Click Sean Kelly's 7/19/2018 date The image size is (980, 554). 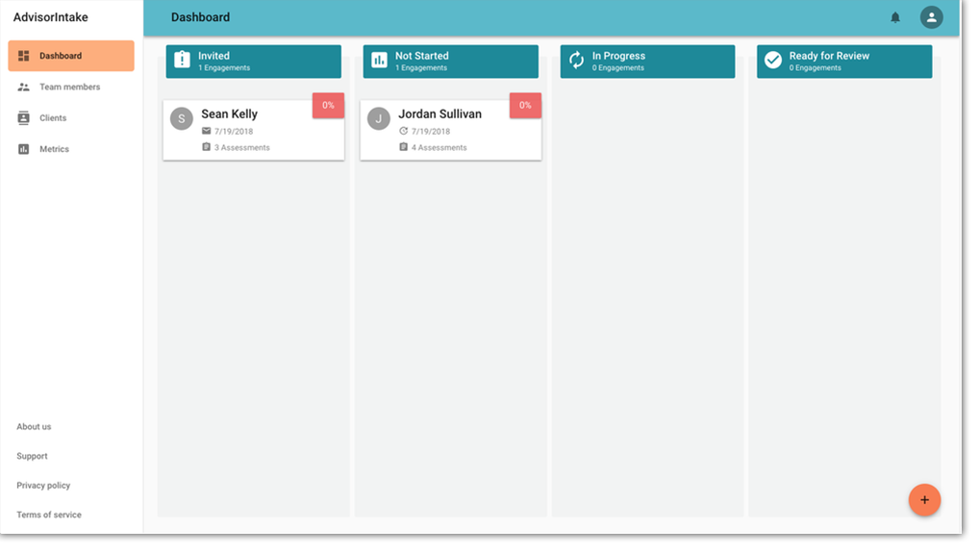coord(234,132)
